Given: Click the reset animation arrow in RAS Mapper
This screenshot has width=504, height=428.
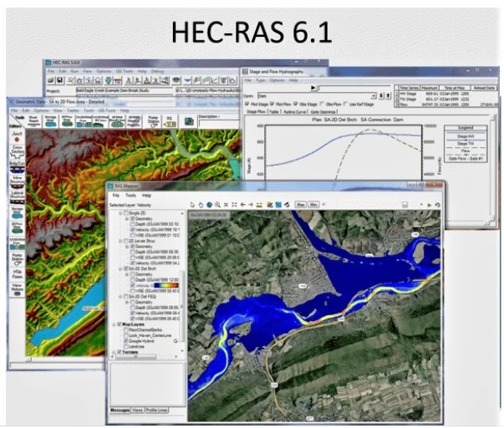Looking at the screenshot, I should click(437, 205).
